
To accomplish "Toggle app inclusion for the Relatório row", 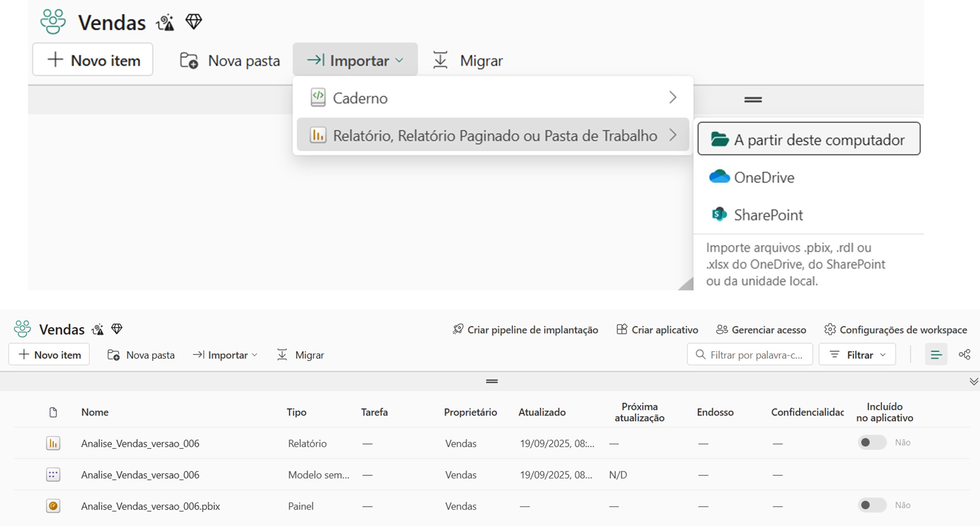I will click(x=871, y=442).
